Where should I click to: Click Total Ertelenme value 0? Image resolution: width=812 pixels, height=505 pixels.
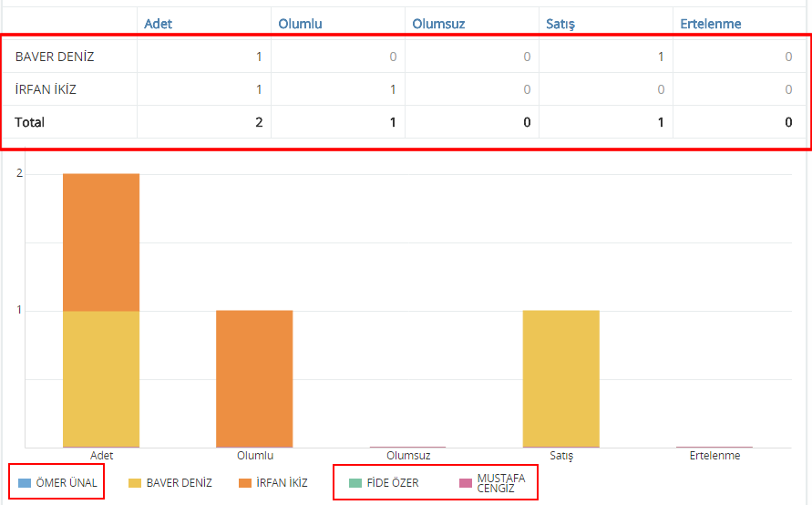point(788,122)
